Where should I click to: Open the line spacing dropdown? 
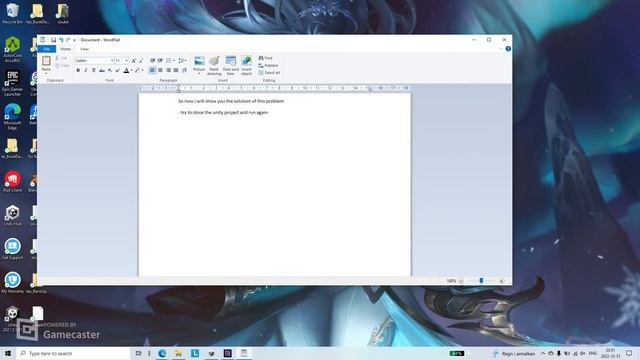[x=182, y=60]
